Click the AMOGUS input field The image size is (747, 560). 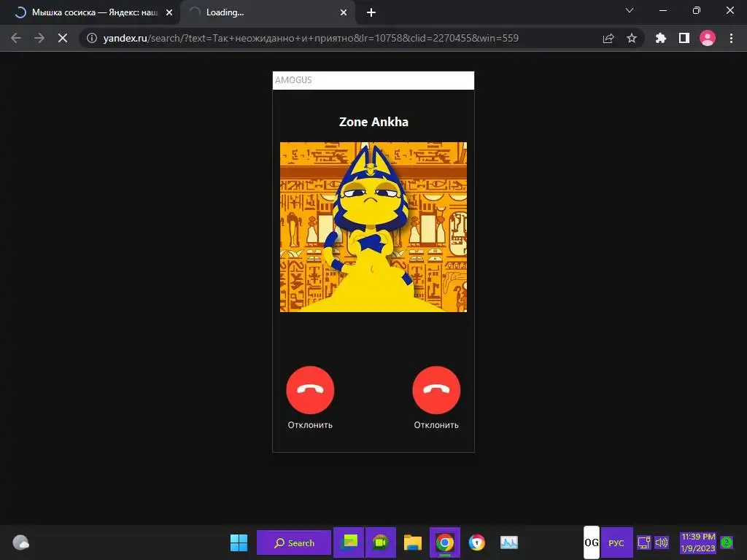(x=373, y=80)
